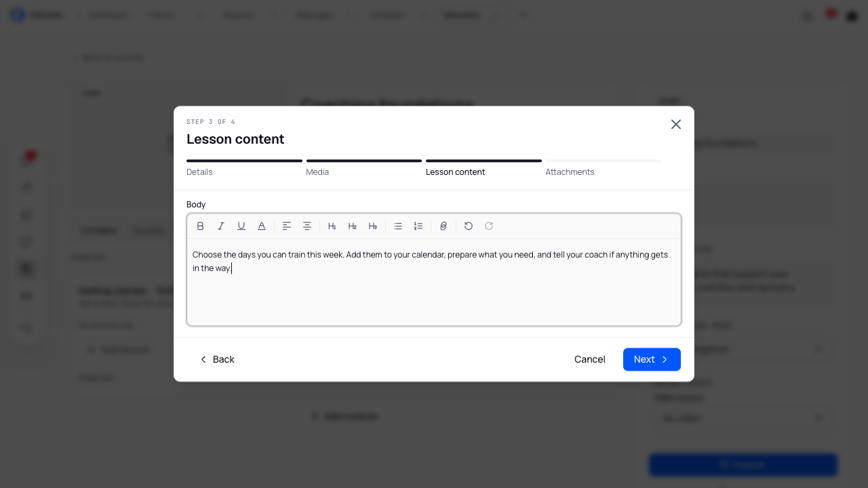Go to the Media step
Viewport: 868px width, 488px height.
click(x=364, y=168)
